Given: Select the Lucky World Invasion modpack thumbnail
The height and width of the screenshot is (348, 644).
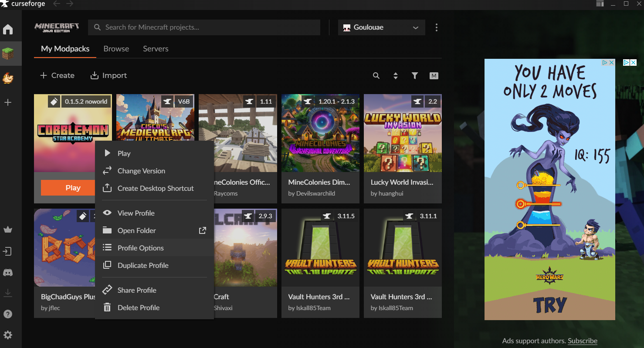Looking at the screenshot, I should tap(403, 133).
